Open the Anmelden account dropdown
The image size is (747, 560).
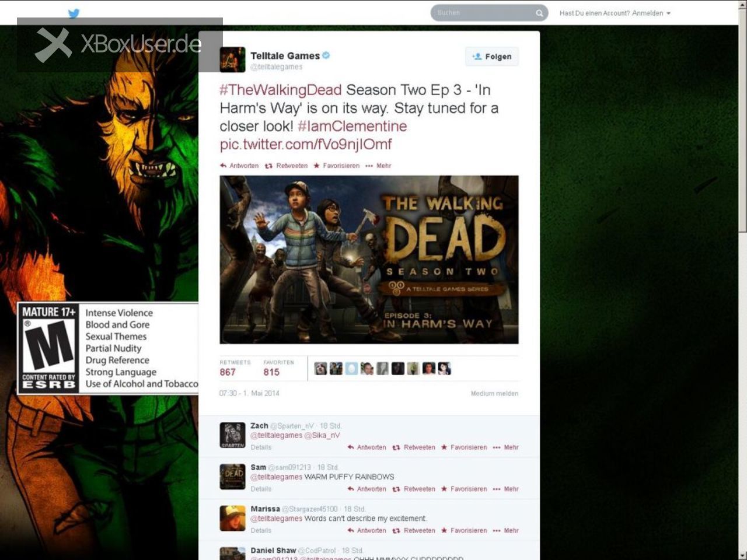tap(615, 13)
